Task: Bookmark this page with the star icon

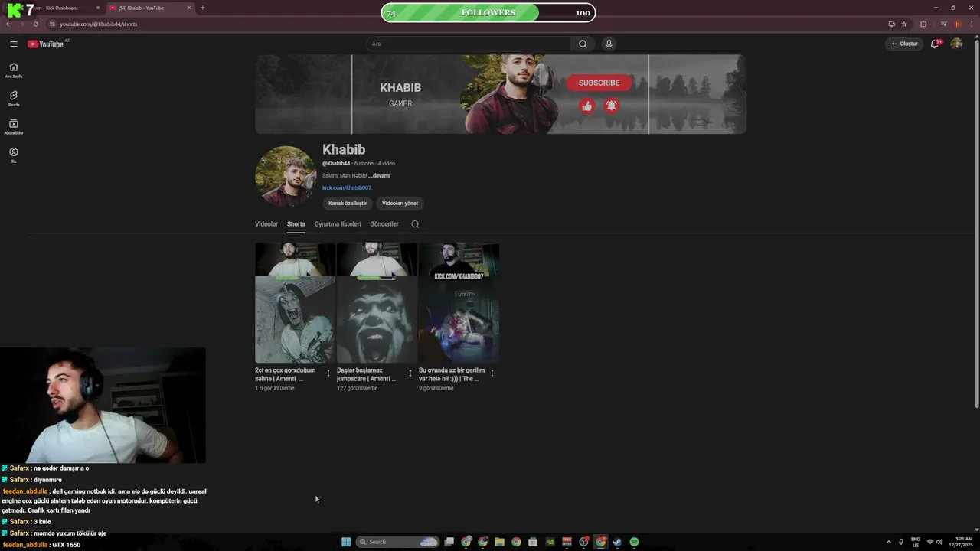Action: point(904,24)
